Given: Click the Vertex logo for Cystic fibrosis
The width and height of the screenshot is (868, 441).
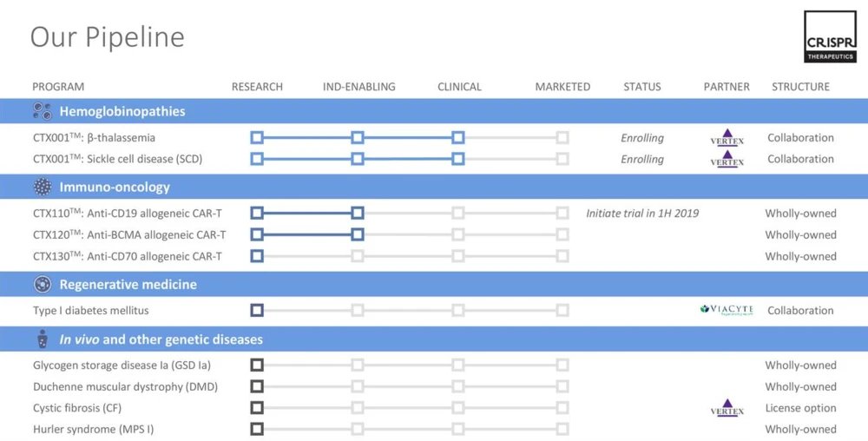Looking at the screenshot, I should (x=727, y=408).
